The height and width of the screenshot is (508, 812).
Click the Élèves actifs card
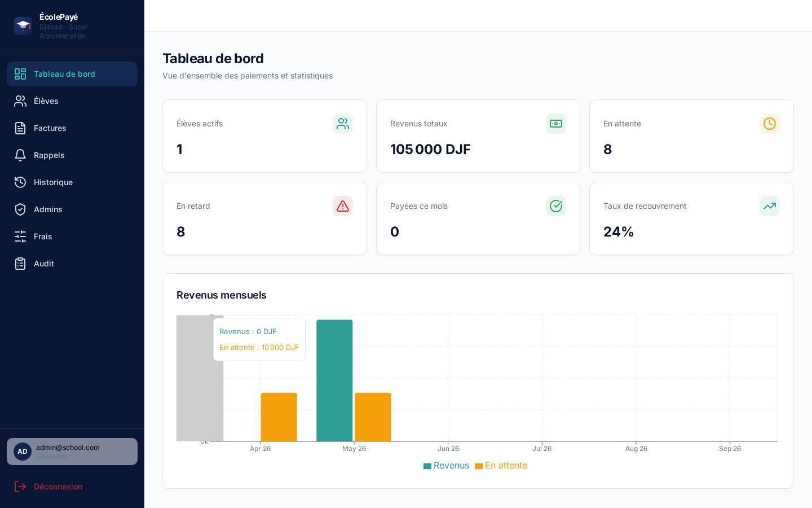pos(264,136)
